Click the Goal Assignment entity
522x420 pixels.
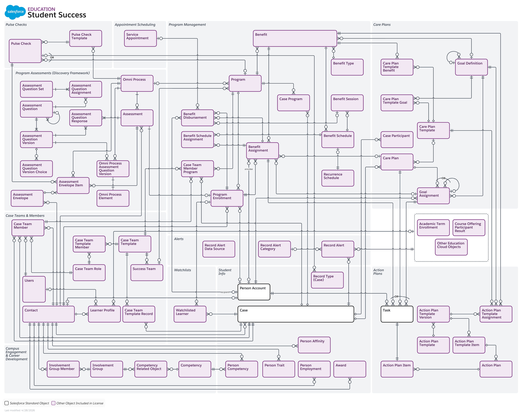tap(433, 196)
